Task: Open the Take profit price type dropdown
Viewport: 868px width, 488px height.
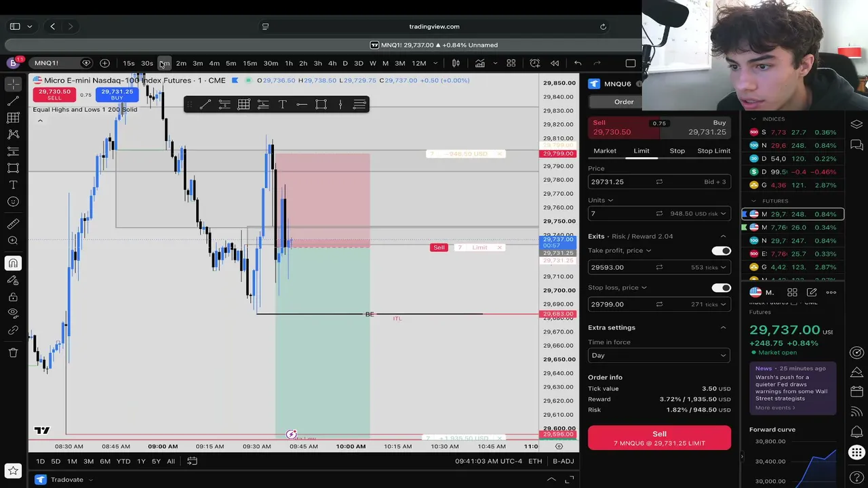Action: (x=619, y=250)
